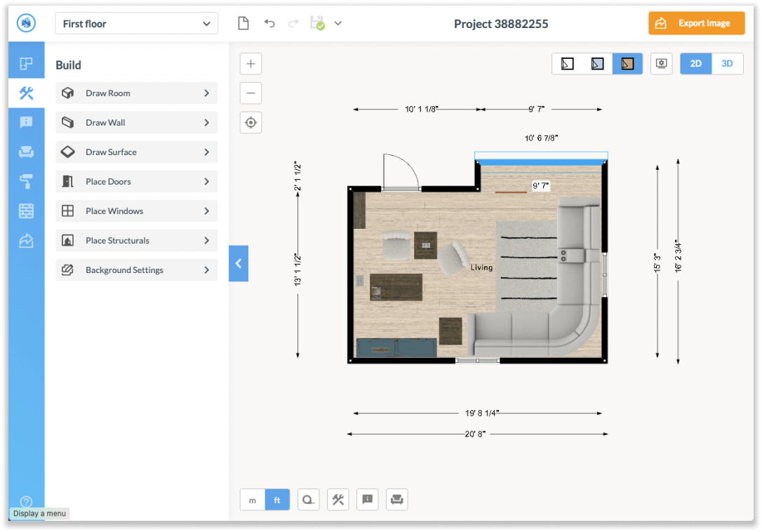Switch the view to 3D mode
The image size is (762, 532).
(728, 63)
